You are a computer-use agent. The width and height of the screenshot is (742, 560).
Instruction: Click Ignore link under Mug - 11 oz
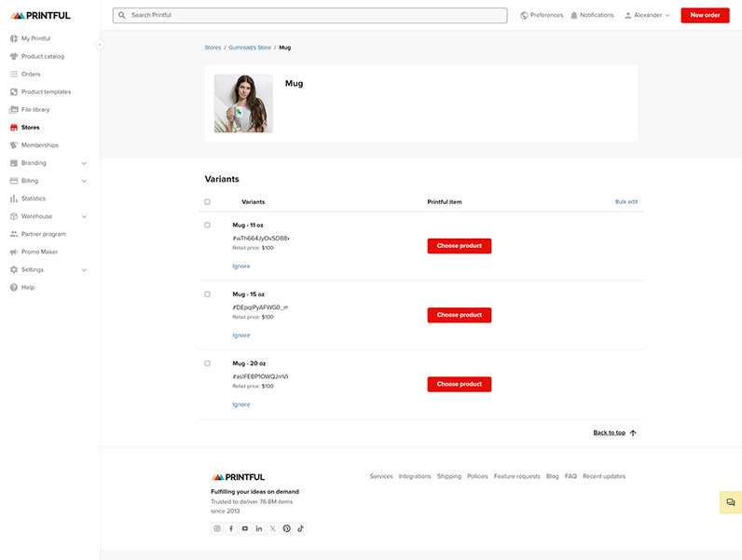240,266
